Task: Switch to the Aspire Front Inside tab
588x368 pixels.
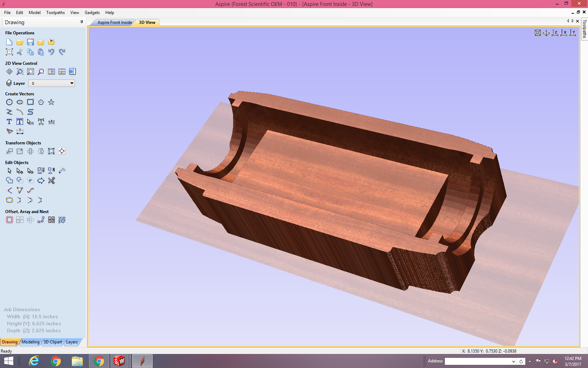Action: click(x=114, y=22)
